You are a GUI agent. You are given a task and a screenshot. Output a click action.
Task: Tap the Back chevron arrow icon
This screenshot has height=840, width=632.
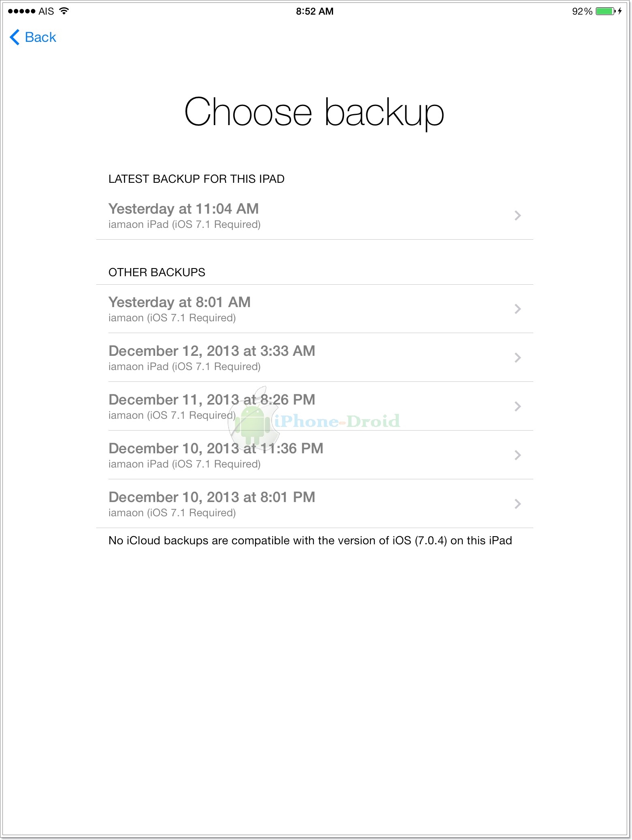[x=14, y=37]
